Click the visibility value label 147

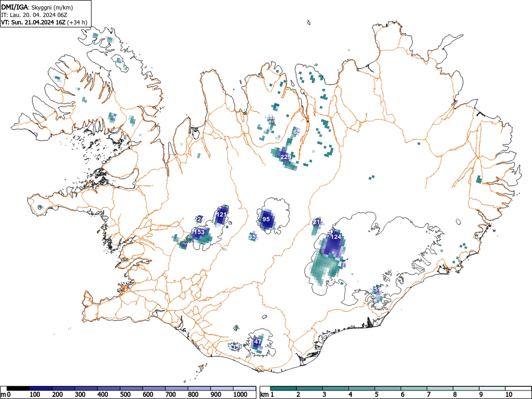click(x=257, y=342)
